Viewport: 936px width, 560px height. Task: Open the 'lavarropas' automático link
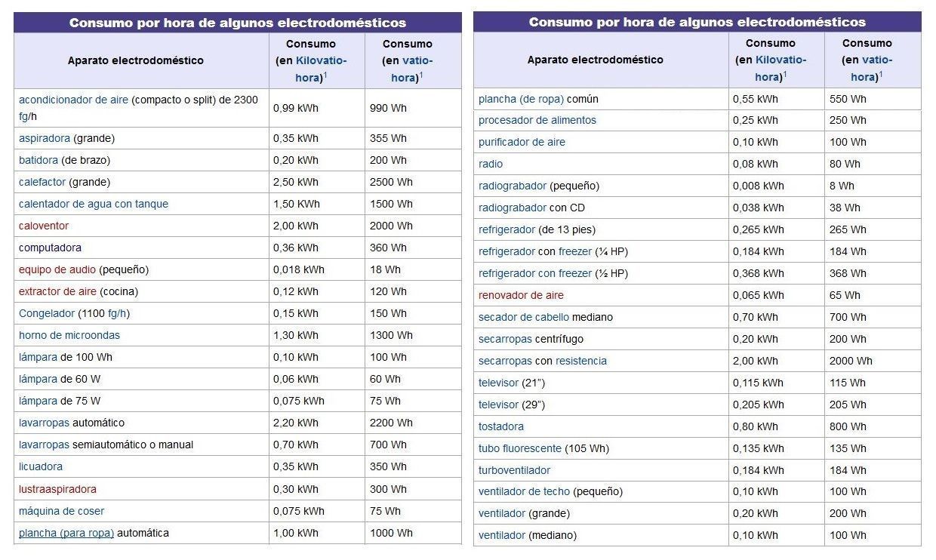pyautogui.click(x=44, y=423)
